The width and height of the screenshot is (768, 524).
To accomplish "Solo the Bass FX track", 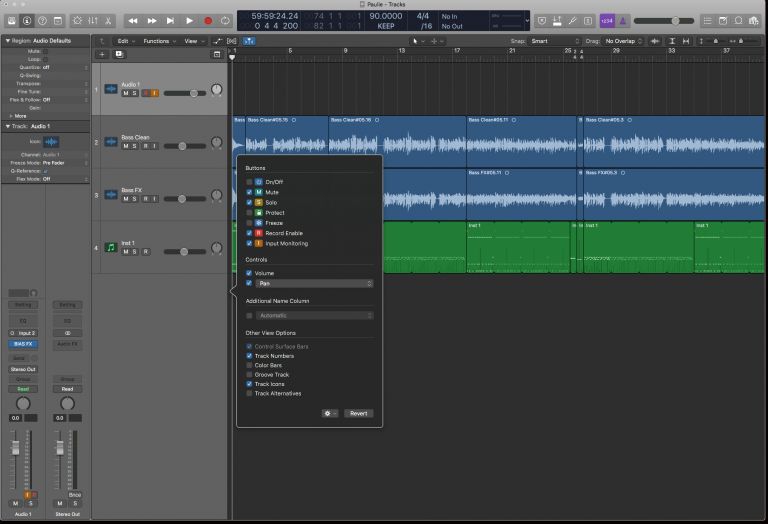I will tap(135, 199).
